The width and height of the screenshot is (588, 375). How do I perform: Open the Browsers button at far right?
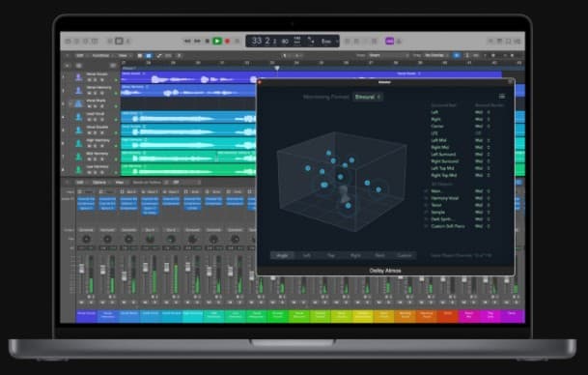(518, 41)
